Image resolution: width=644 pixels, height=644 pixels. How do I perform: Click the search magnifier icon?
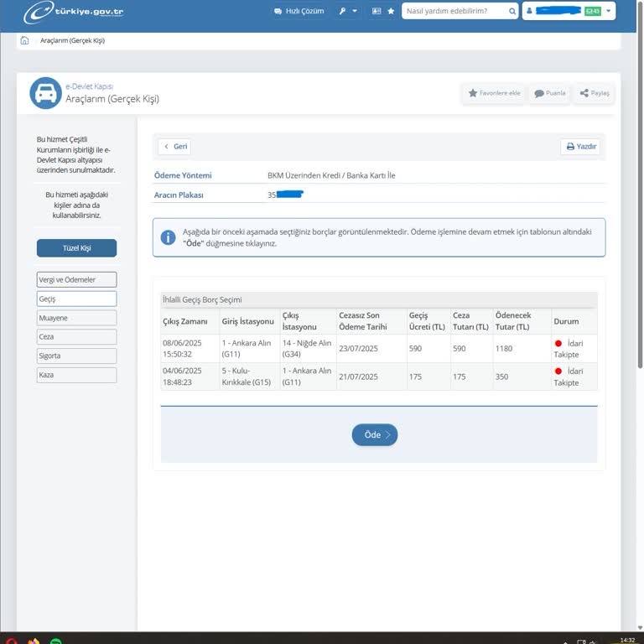pyautogui.click(x=512, y=12)
